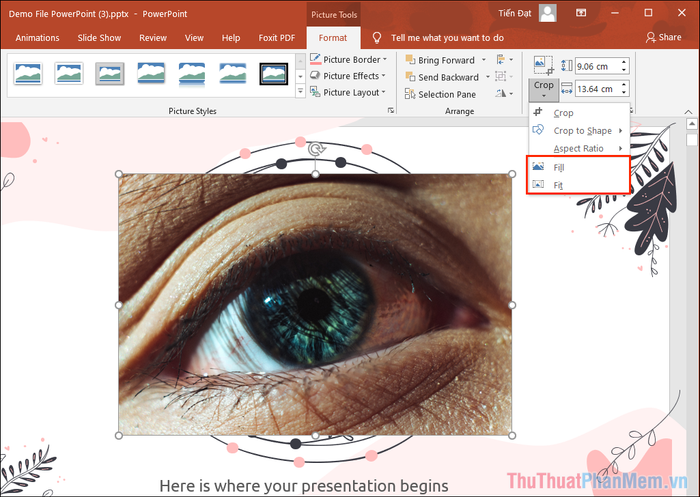
Task: Apply the sixth picture style thumbnail
Action: [x=233, y=74]
